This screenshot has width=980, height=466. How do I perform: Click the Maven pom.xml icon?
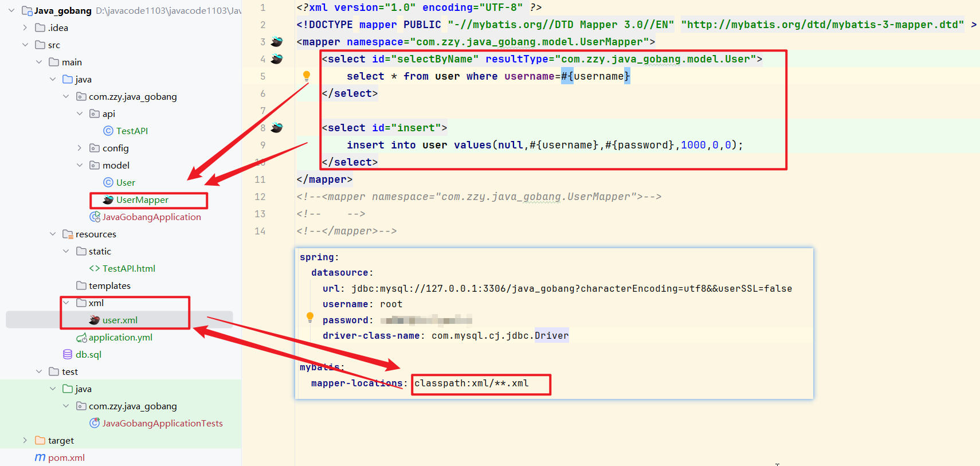40,457
